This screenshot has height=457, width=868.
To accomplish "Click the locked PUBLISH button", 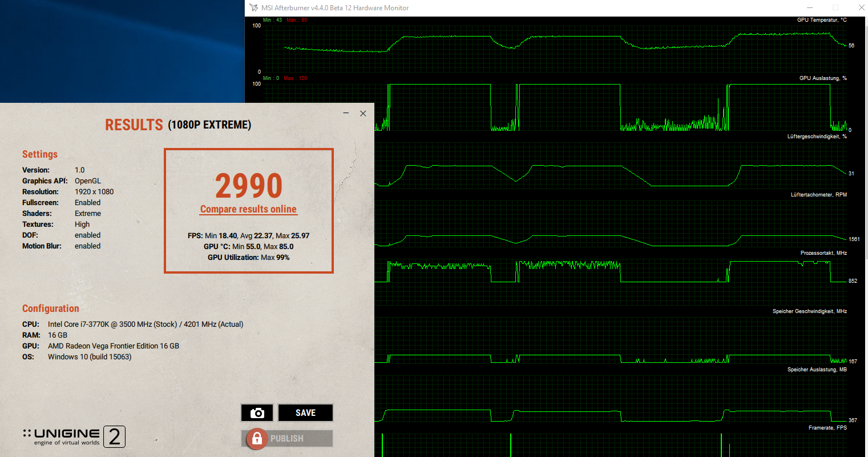I will pos(287,439).
